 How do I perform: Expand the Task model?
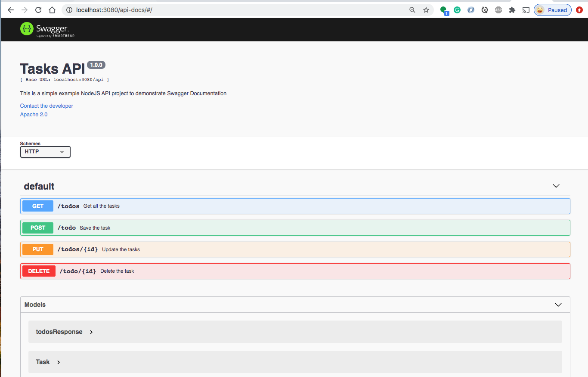tap(48, 362)
